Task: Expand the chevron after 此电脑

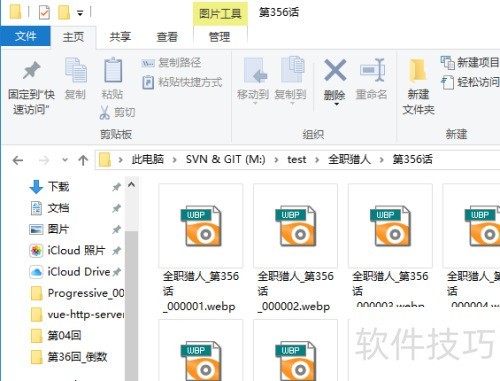Action: point(175,160)
